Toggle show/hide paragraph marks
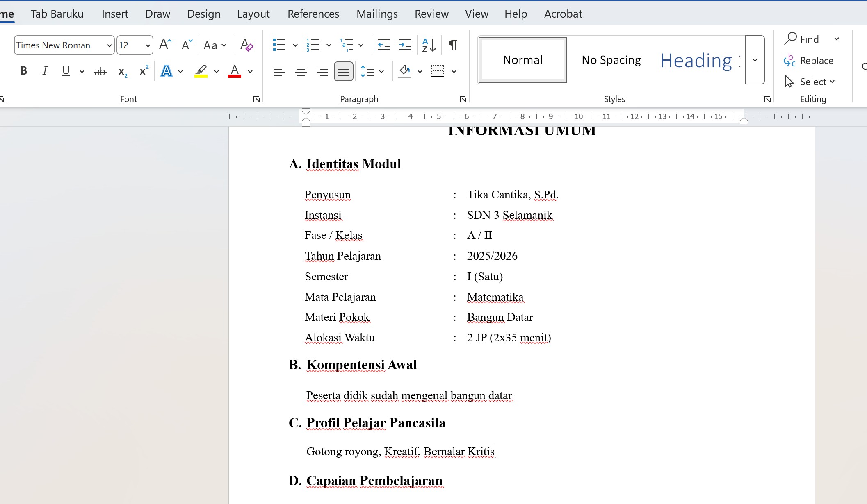Image resolution: width=867 pixels, height=504 pixels. (452, 45)
